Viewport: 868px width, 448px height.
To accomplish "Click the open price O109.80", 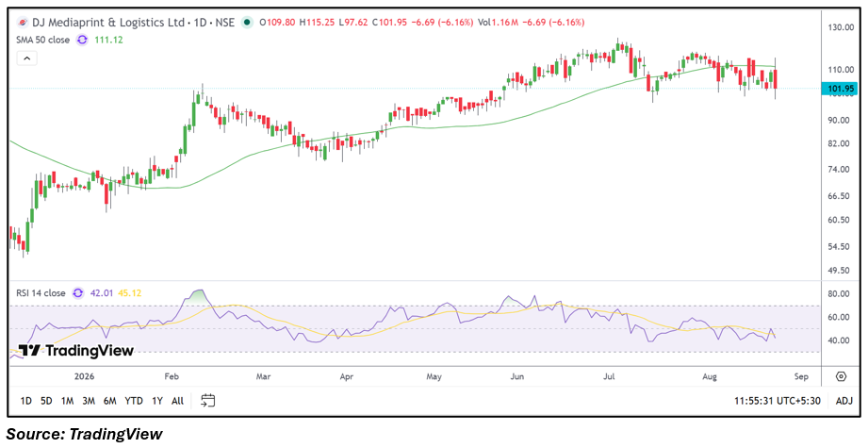I will pos(277,23).
